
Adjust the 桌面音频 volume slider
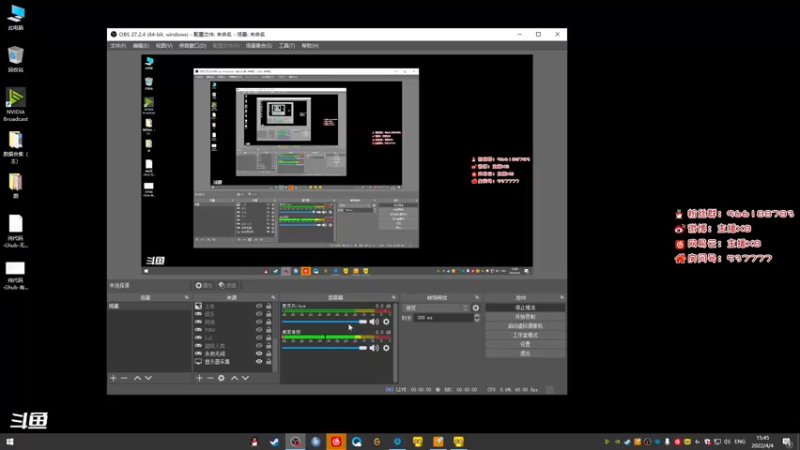click(324, 348)
